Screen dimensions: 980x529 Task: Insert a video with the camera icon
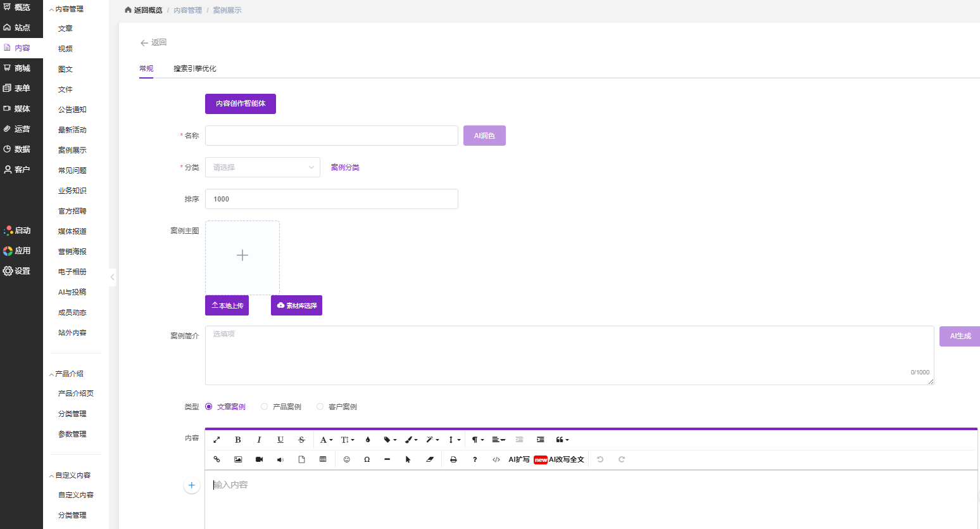pos(259,459)
